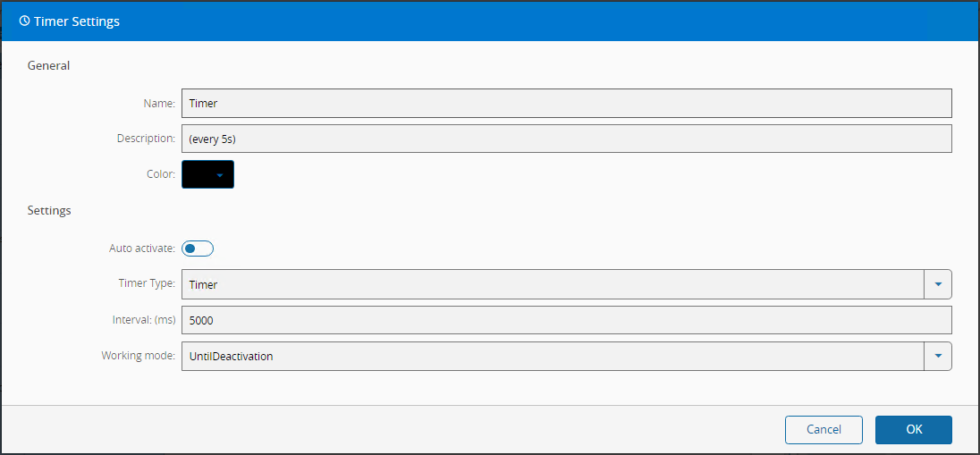
Task: Click the Auto activate label
Action: point(141,249)
